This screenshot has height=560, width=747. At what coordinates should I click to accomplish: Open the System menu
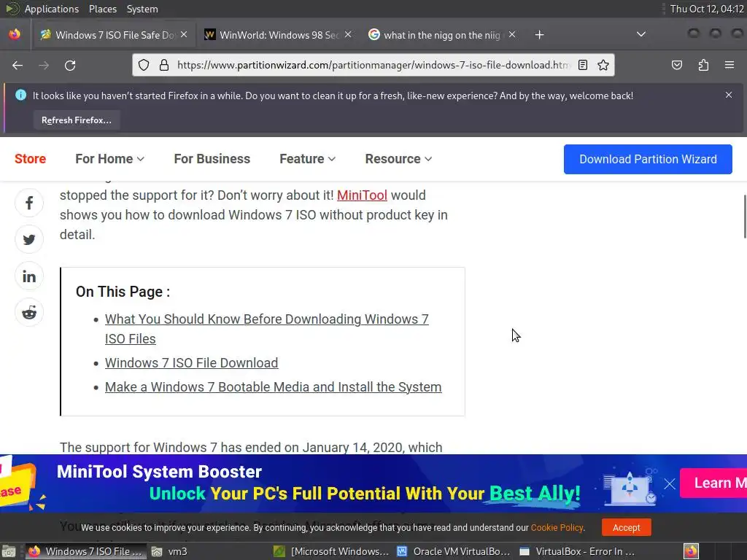(x=142, y=9)
